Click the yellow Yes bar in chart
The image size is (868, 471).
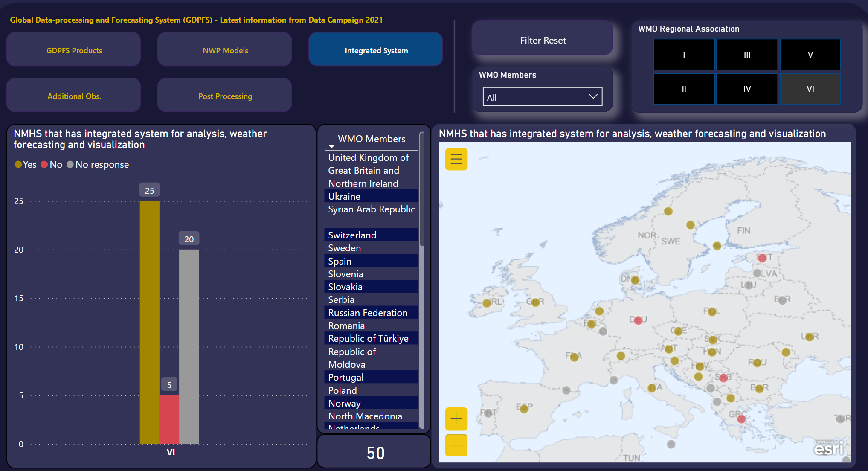149,322
